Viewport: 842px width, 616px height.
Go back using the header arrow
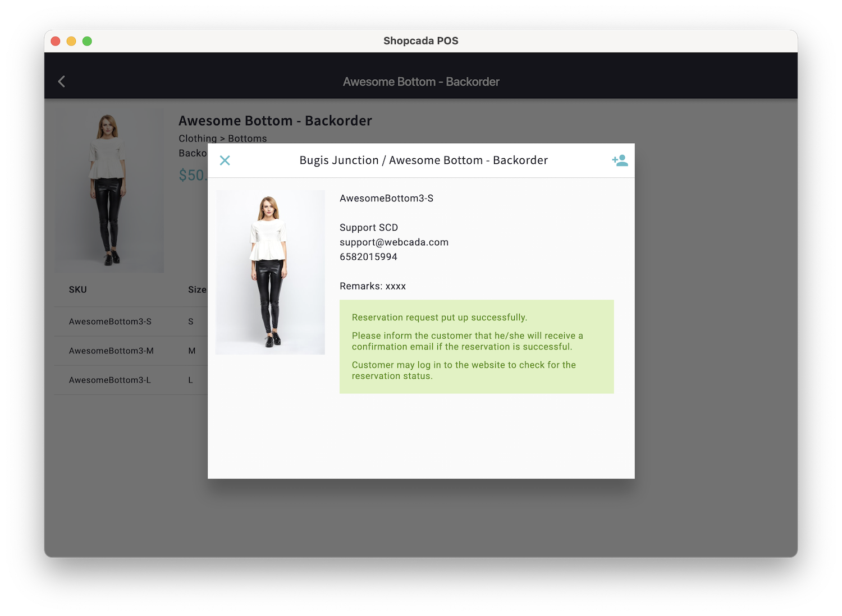pos(62,81)
